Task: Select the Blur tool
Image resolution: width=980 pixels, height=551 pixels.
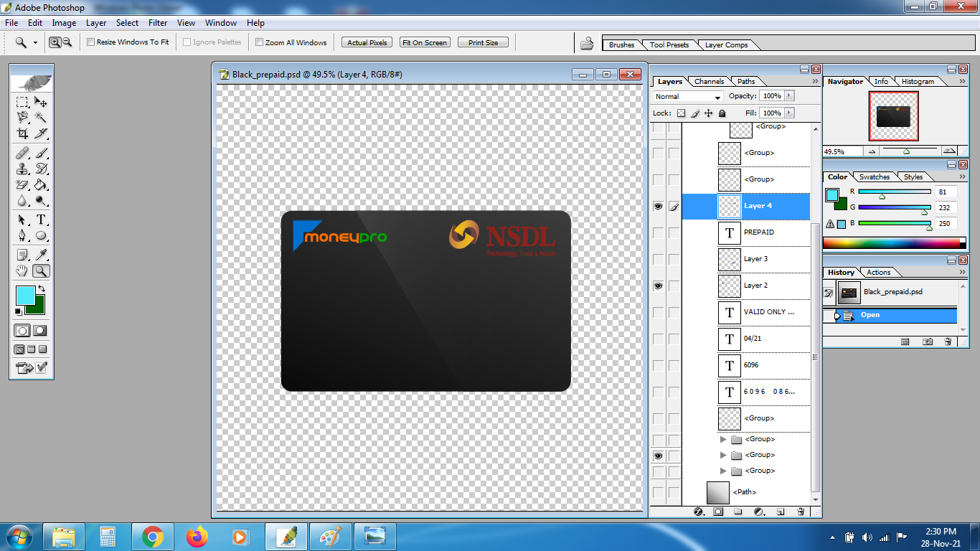Action: [x=22, y=200]
